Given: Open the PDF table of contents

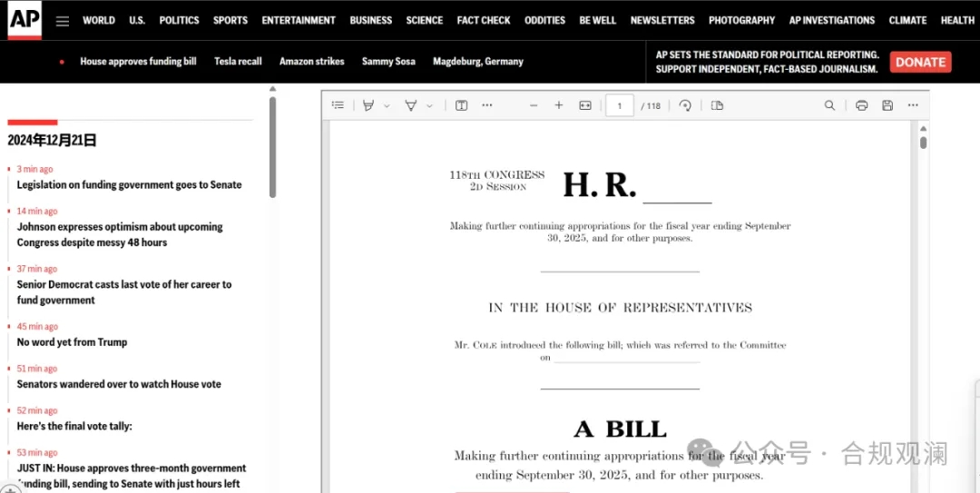Looking at the screenshot, I should [x=338, y=105].
